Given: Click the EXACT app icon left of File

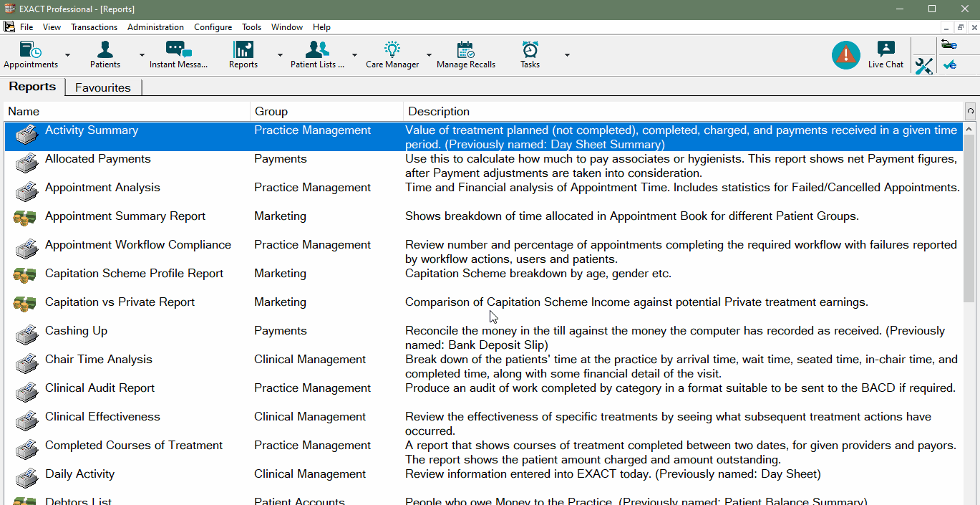Looking at the screenshot, I should tap(9, 27).
